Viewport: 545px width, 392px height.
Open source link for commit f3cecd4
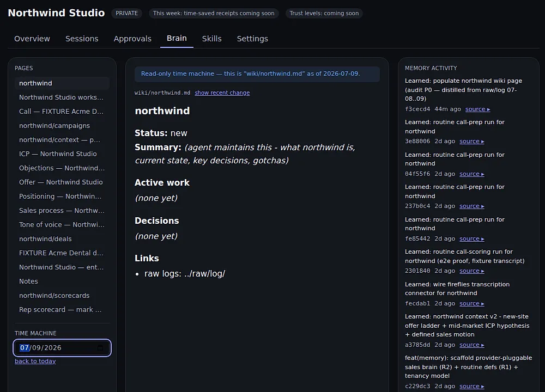point(477,109)
